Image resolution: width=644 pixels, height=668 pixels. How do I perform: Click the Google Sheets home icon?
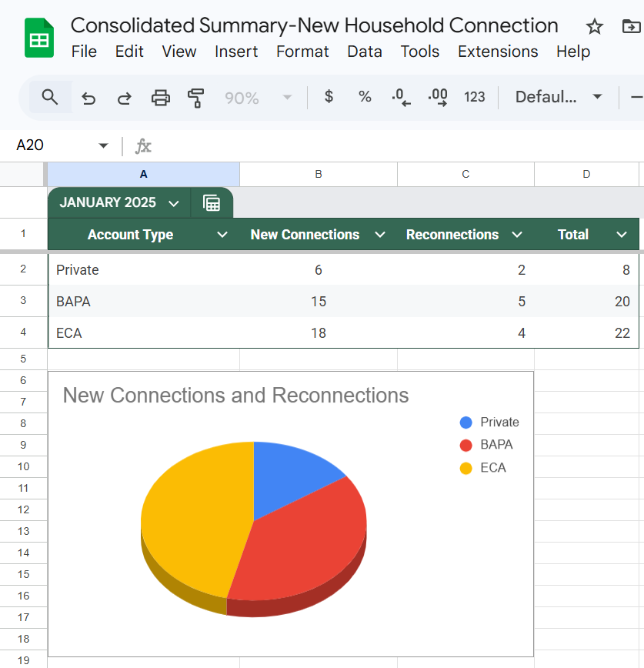[x=39, y=38]
